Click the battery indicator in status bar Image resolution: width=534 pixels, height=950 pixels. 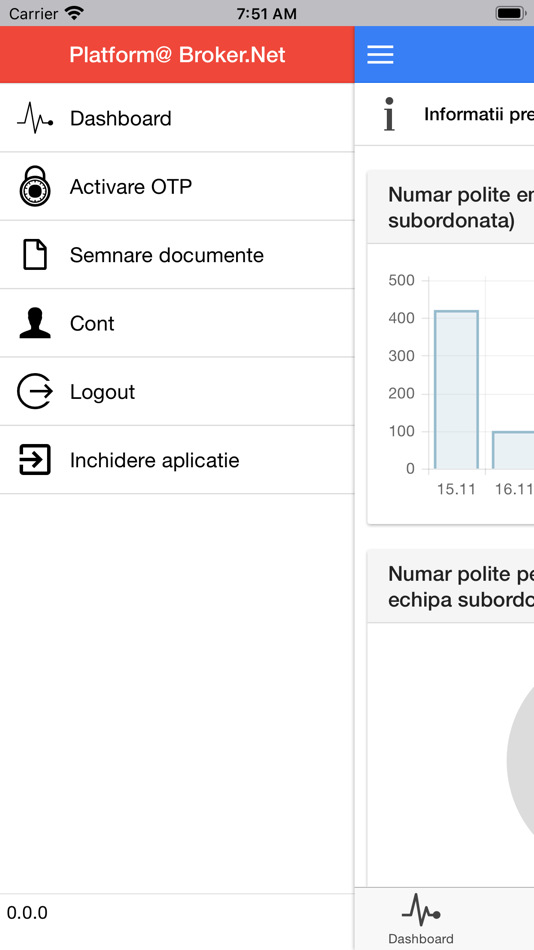coord(510,13)
